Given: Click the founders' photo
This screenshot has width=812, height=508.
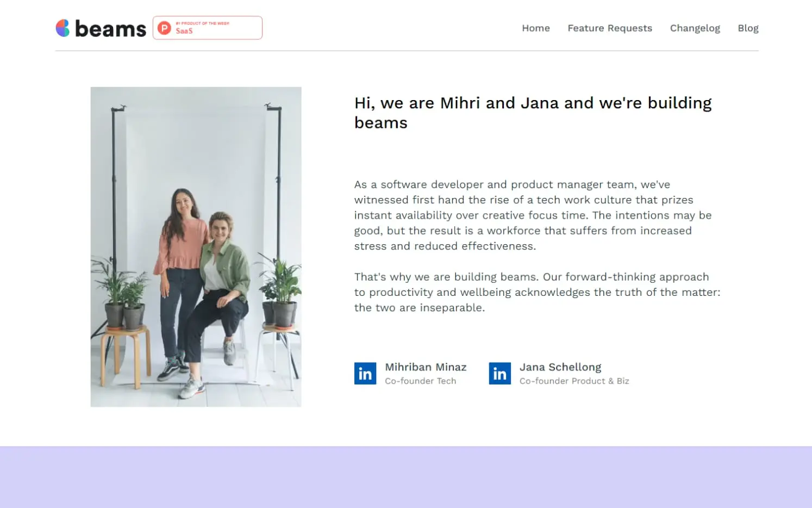Looking at the screenshot, I should point(196,247).
